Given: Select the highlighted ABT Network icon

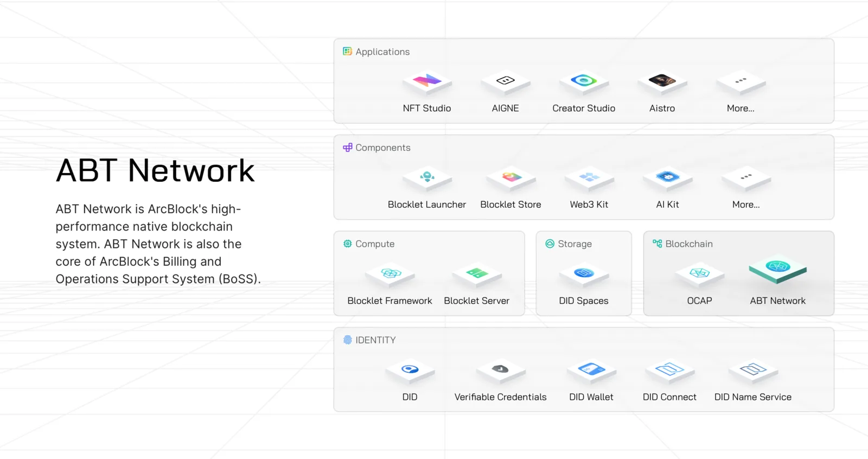Looking at the screenshot, I should [778, 270].
